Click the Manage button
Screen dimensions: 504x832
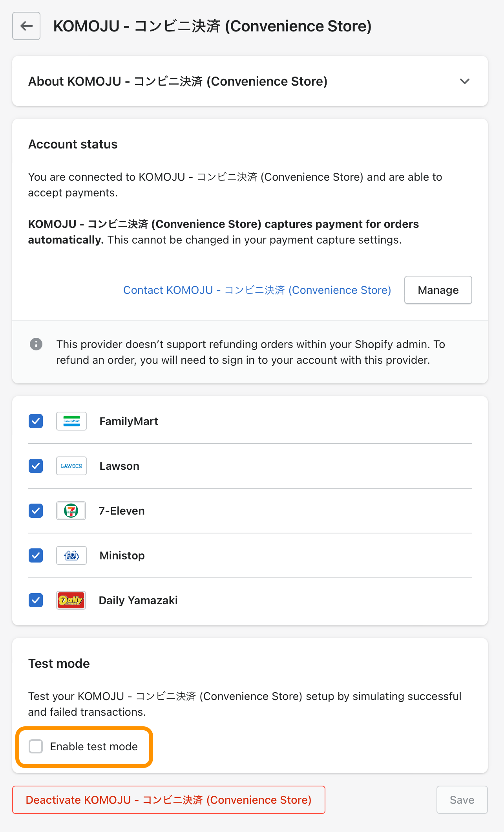click(438, 290)
